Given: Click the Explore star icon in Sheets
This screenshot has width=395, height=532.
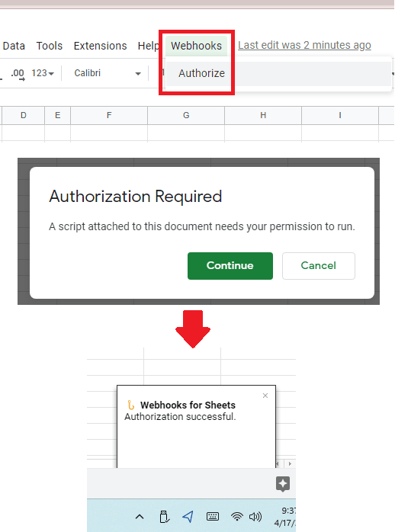Looking at the screenshot, I should coord(283,484).
